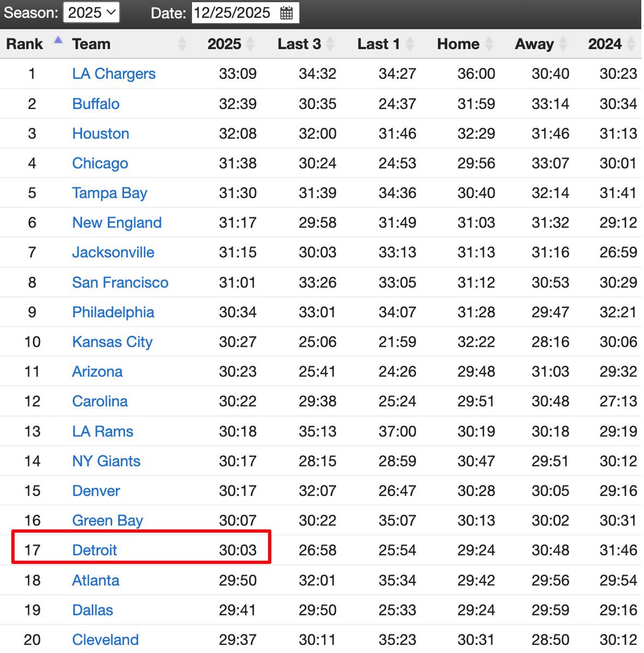The width and height of the screenshot is (644, 653).
Task: Select Atlanta Last 1 value 35:34
Action: point(397,581)
